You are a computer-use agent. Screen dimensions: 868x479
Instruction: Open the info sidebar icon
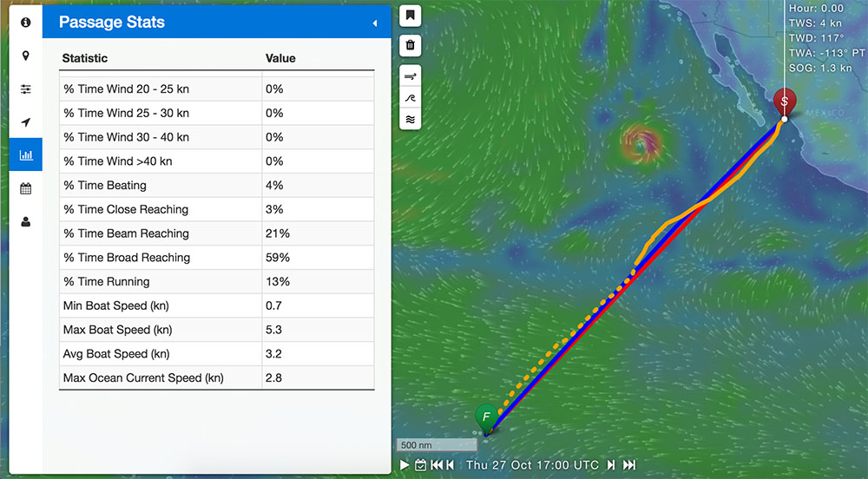point(25,22)
